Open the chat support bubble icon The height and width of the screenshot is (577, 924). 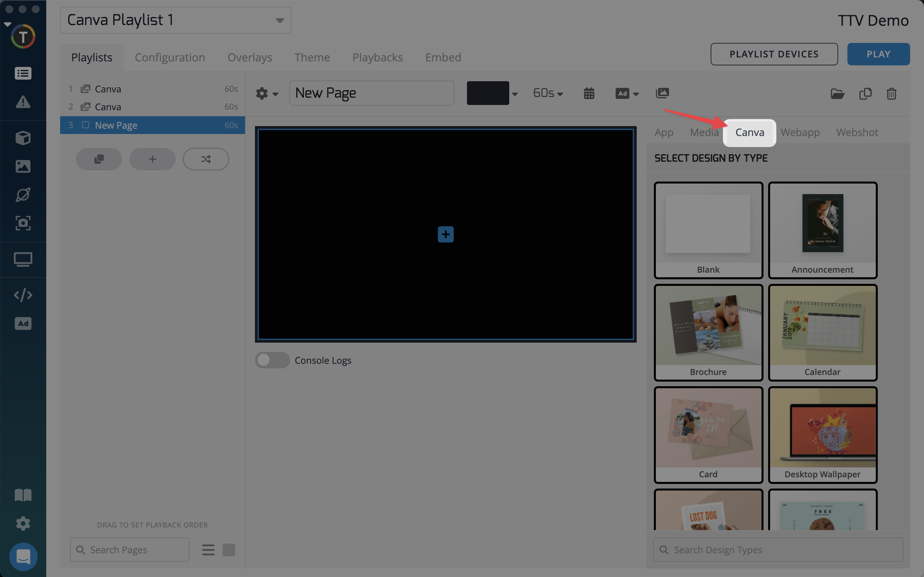(x=23, y=557)
